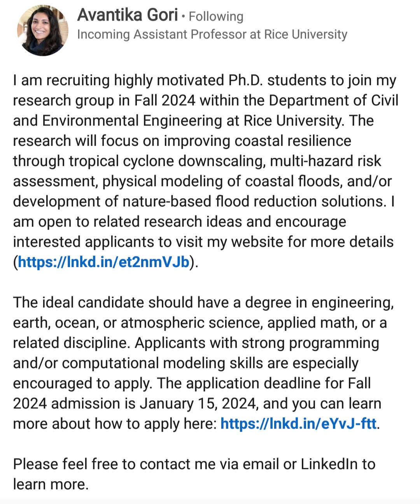Screen dimensions: 420x504
Task: Click the "multi-hazard risk" text
Action: pos(325,161)
